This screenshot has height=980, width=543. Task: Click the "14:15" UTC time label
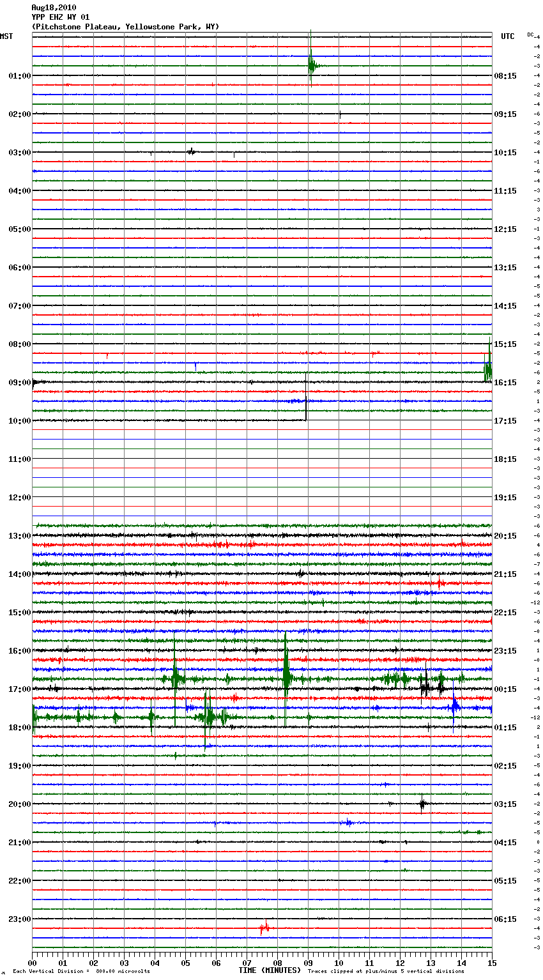(505, 306)
